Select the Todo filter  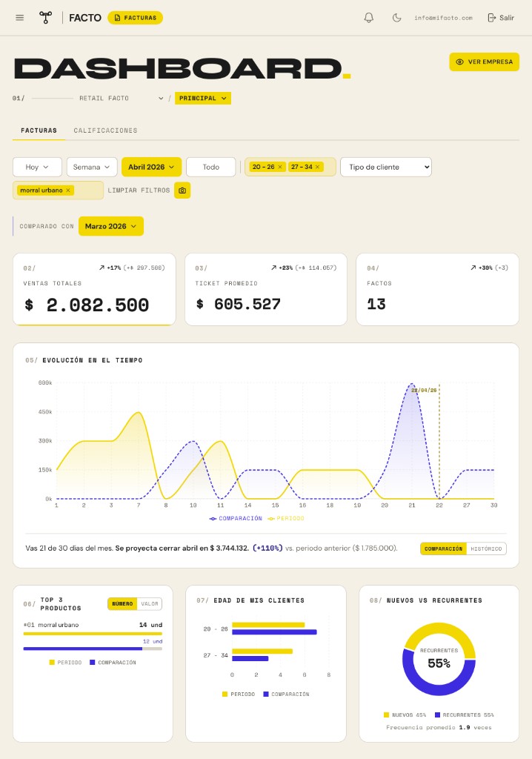210,167
